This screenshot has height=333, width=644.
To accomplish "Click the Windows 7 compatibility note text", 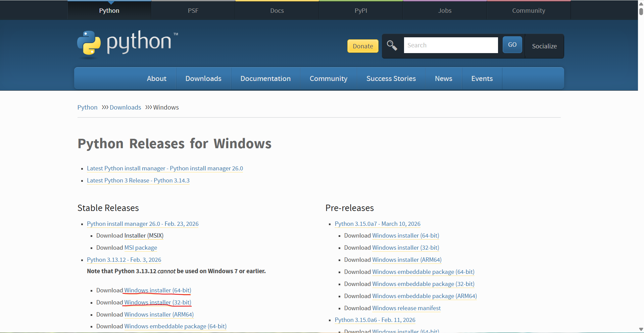I will point(176,271).
